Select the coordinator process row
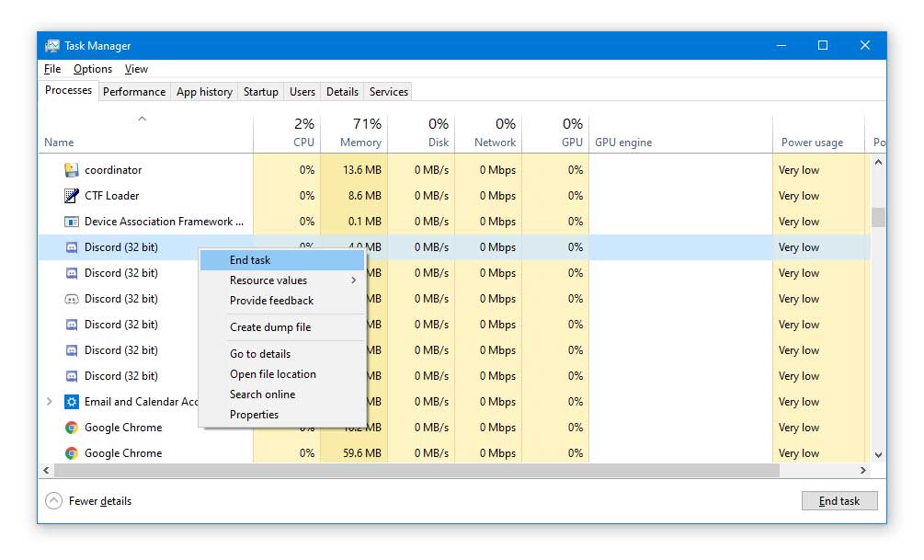This screenshot has height=560, width=924. point(455,170)
